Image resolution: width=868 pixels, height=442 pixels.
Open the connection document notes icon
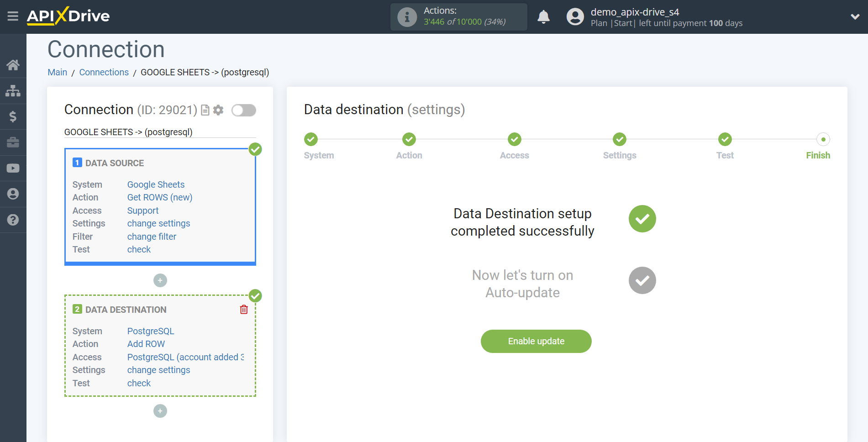(205, 110)
